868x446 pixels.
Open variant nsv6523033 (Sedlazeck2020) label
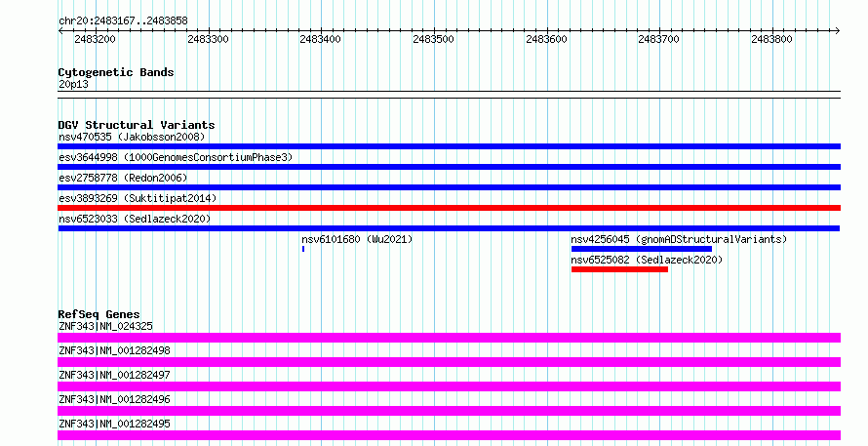tap(135, 219)
